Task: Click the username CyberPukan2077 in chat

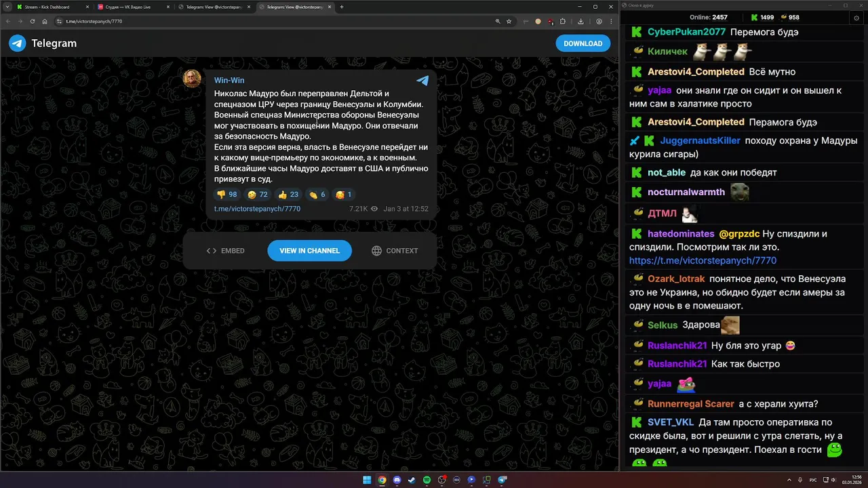Action: pos(686,32)
